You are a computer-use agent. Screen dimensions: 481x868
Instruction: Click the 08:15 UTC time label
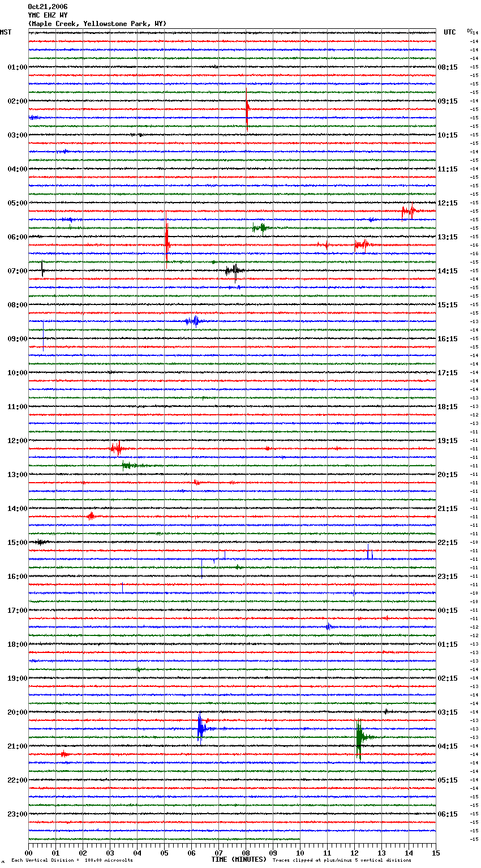pyautogui.click(x=448, y=67)
